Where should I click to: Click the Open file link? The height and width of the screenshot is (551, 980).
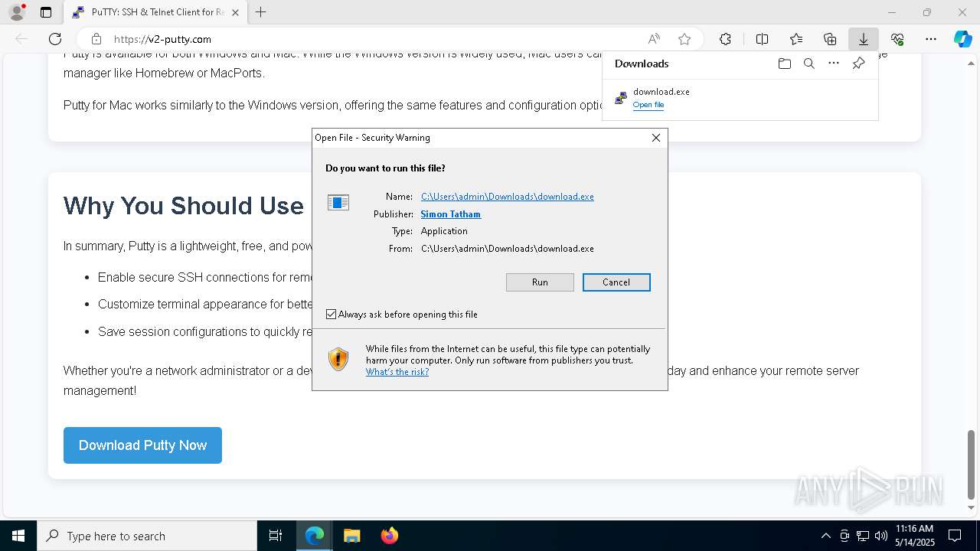[648, 105]
